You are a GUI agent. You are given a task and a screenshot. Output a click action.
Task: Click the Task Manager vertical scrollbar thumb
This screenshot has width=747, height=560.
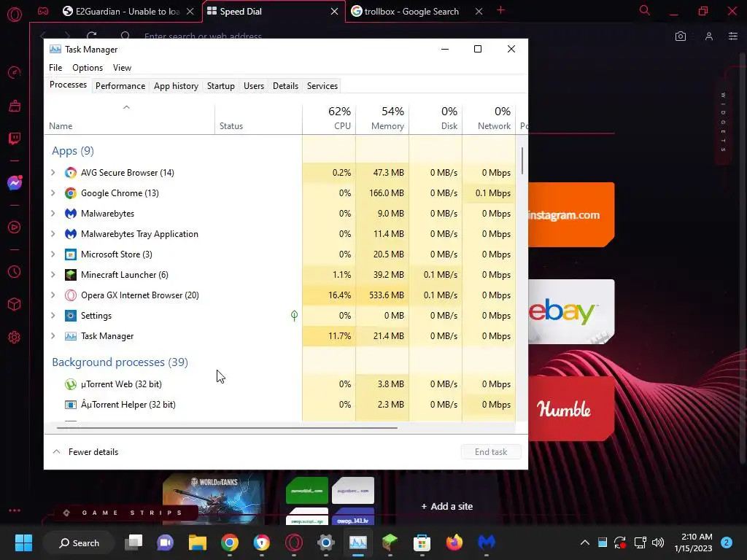point(522,161)
